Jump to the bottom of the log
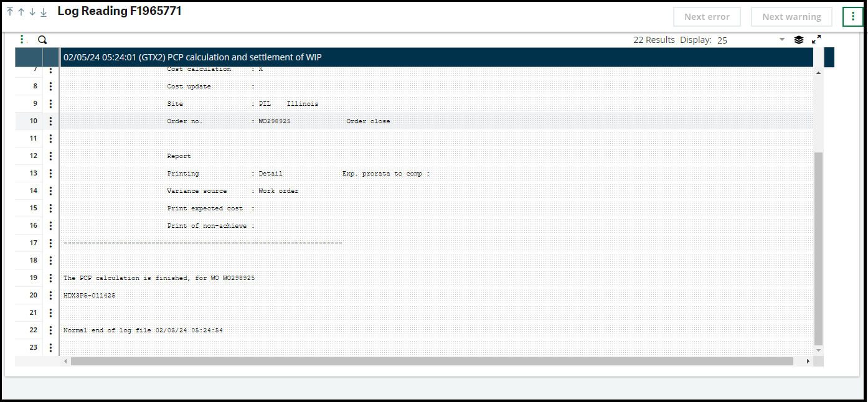 click(x=42, y=11)
